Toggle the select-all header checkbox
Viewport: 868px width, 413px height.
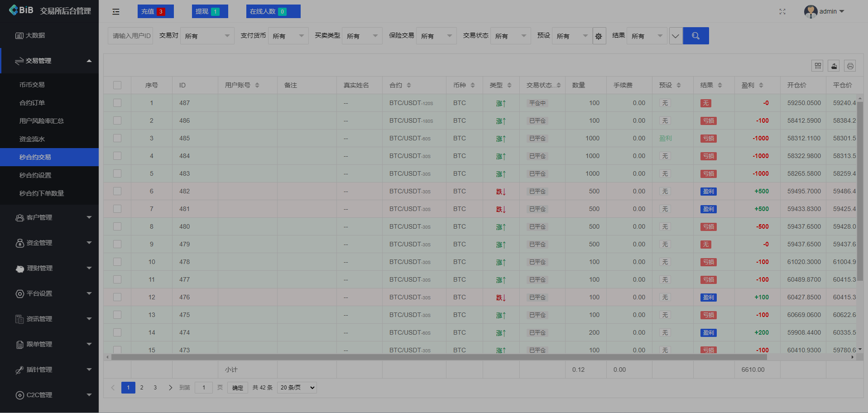pos(117,85)
